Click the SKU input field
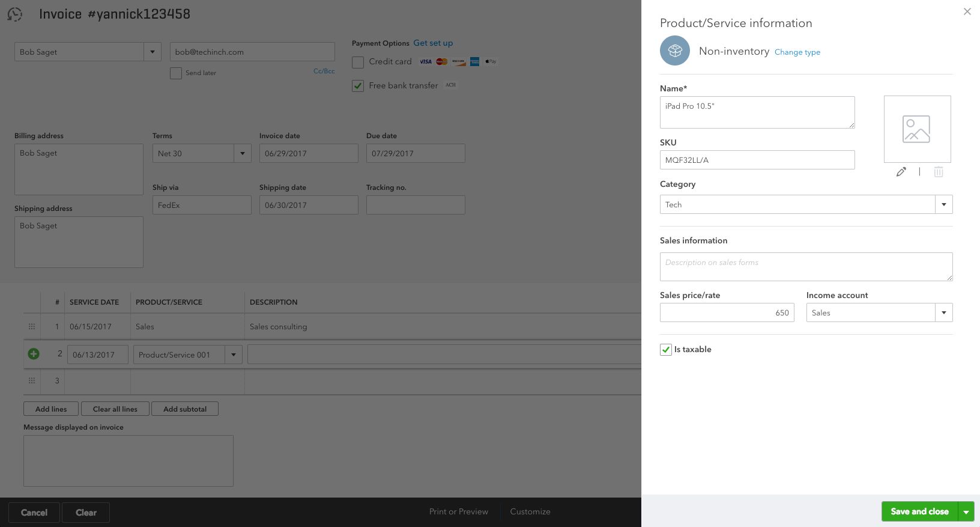This screenshot has height=527, width=980. tap(757, 160)
